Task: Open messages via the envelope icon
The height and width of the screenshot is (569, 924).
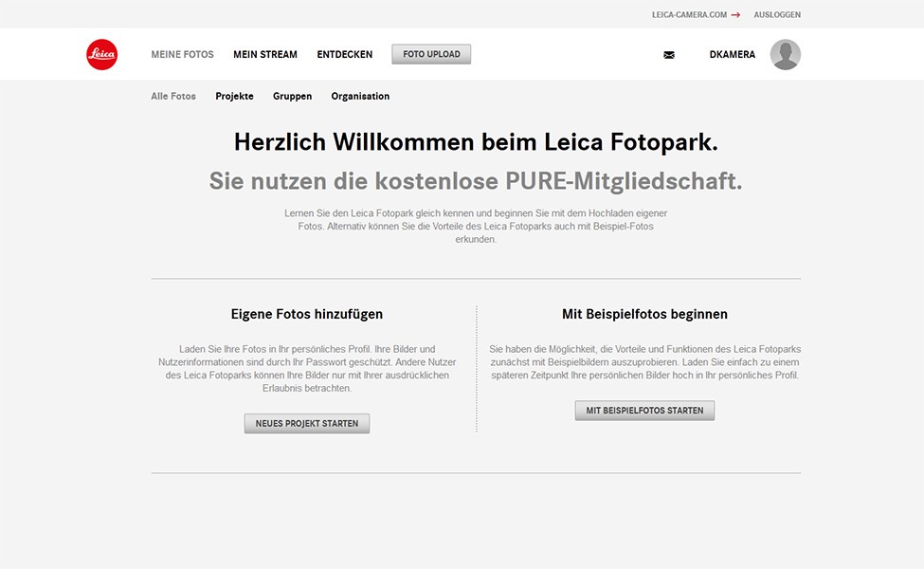Action: coord(669,55)
